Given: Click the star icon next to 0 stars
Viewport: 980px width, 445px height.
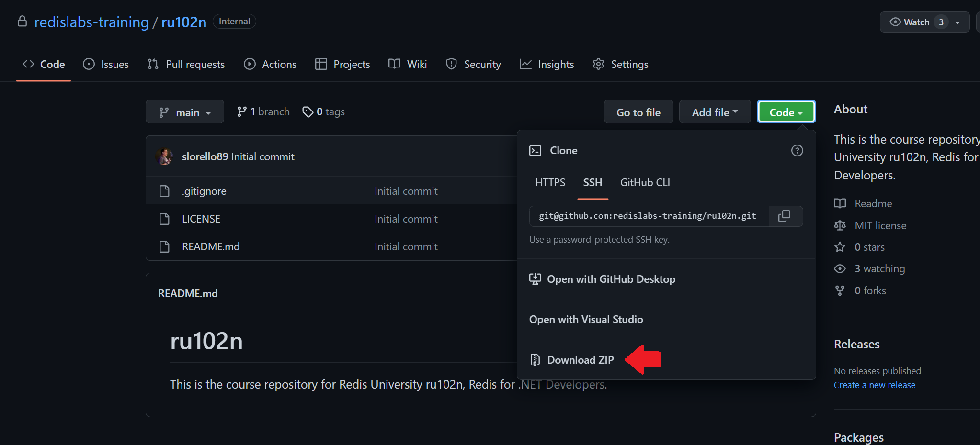Looking at the screenshot, I should [x=840, y=247].
